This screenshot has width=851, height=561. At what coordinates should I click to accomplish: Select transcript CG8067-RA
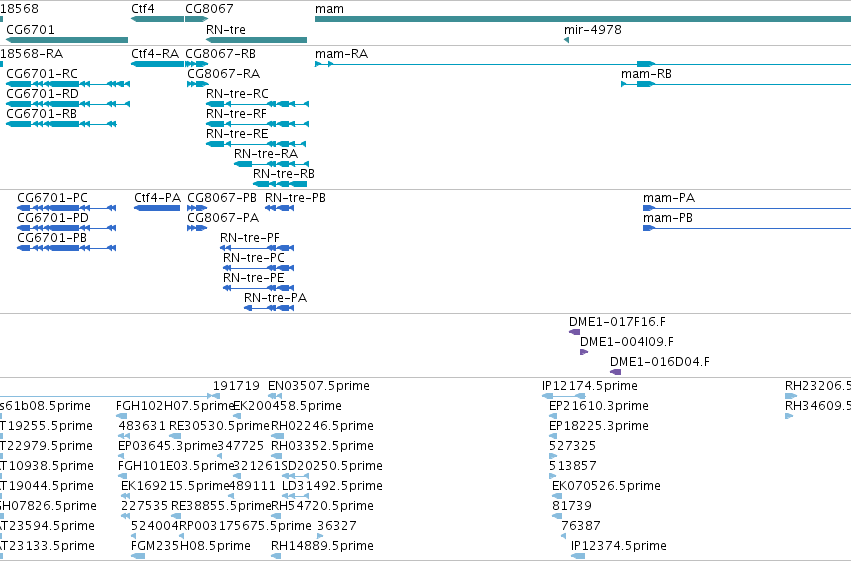[198, 84]
